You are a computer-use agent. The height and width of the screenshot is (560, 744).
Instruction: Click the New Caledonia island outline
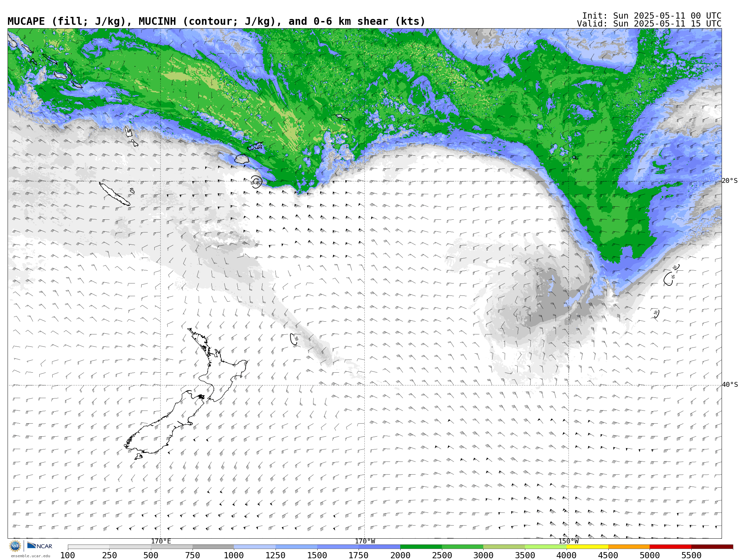click(115, 194)
